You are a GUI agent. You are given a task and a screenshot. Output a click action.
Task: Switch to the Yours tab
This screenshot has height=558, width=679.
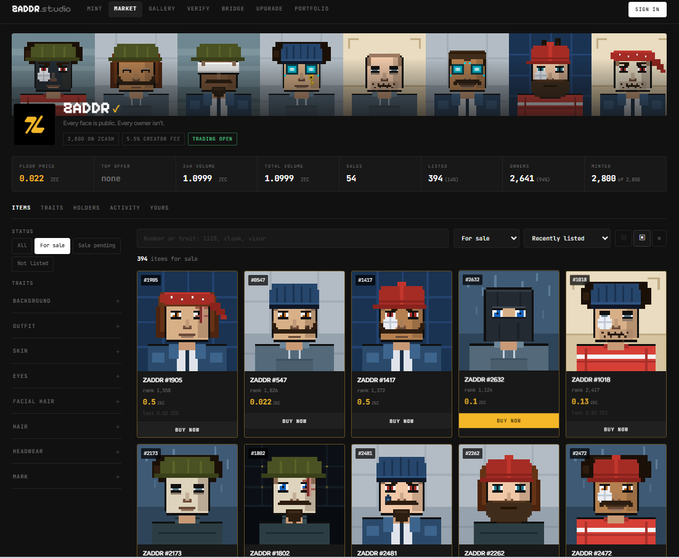[159, 208]
